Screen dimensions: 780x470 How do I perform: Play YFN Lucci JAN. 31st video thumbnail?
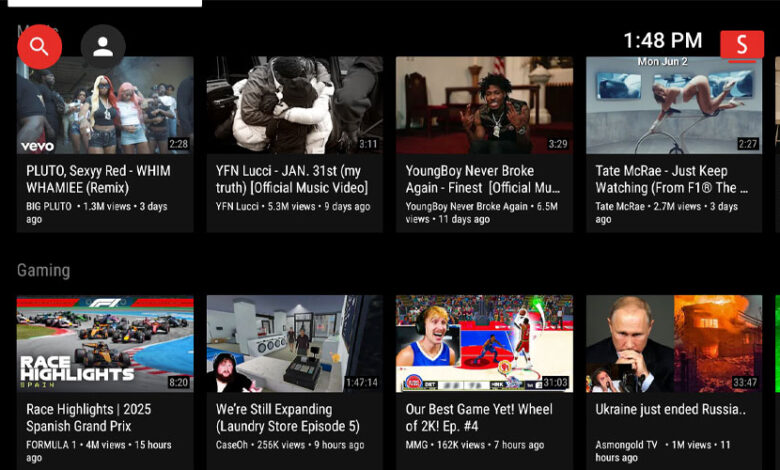pyautogui.click(x=294, y=105)
